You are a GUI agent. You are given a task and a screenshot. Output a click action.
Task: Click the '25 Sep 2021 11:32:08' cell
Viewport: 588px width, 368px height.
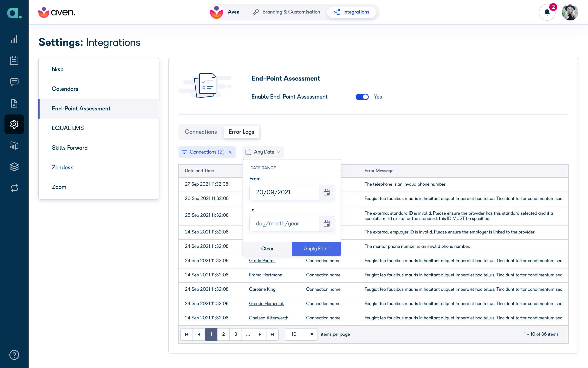[207, 215]
